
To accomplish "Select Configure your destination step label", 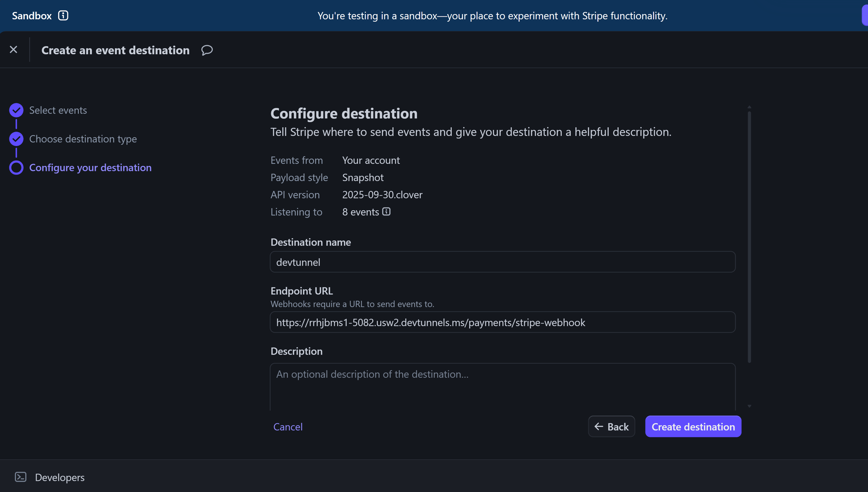I will point(90,167).
